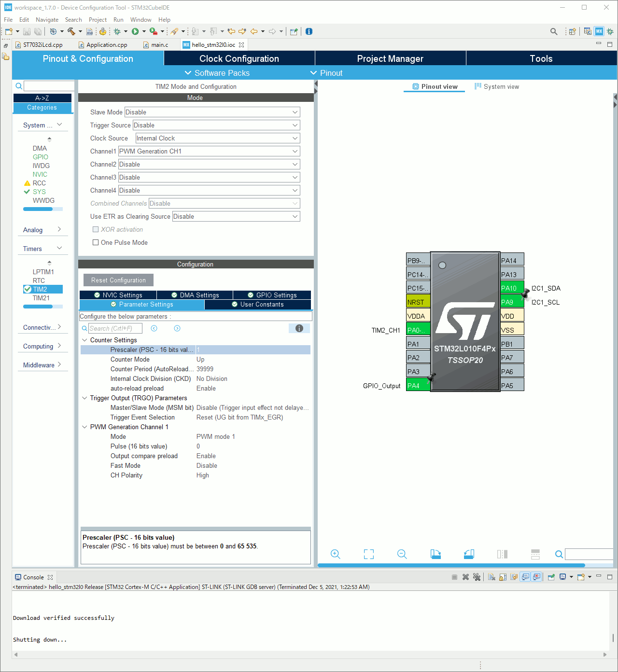This screenshot has width=618, height=672.
Task: Click the green PA4 GPIO_Output pin
Action: 418,385
